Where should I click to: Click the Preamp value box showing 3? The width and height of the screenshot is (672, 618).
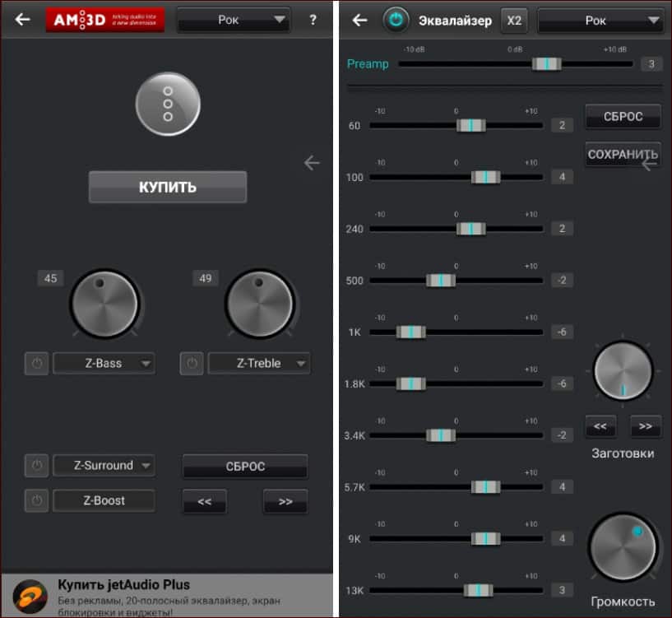(x=651, y=64)
